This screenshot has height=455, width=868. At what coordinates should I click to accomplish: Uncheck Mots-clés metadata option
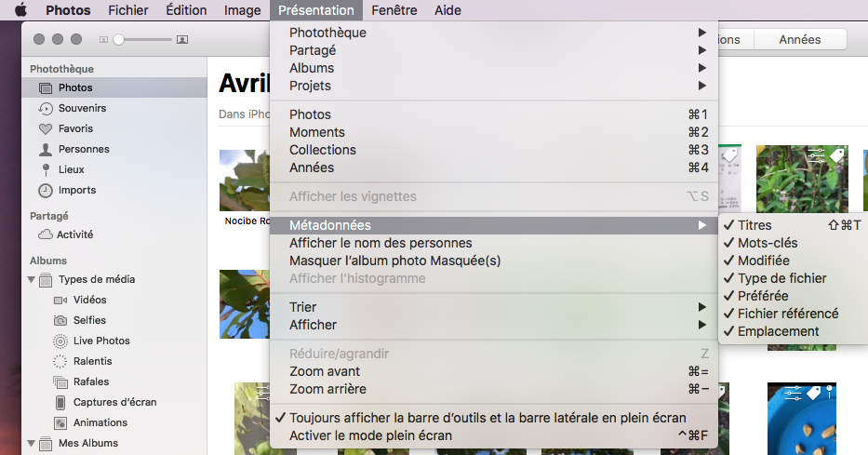point(793,243)
